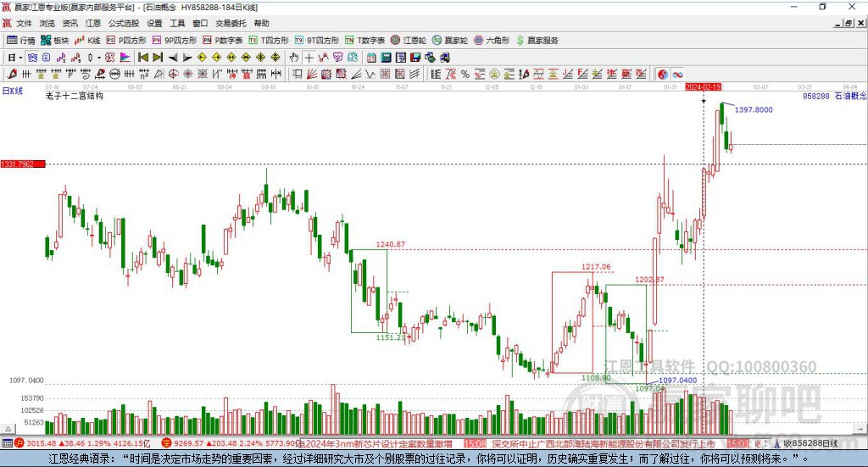The image size is (868, 467).
Task: Click the inner window restore button in the menu bar
Action: (849, 23)
